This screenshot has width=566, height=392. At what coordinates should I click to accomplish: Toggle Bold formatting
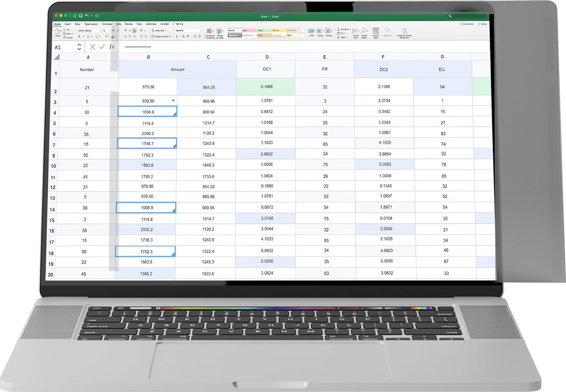(79, 37)
